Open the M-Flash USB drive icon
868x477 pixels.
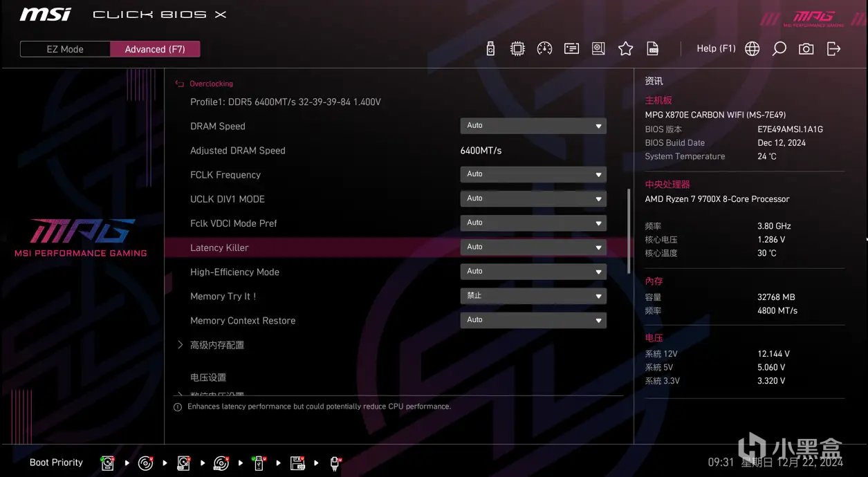click(x=490, y=48)
